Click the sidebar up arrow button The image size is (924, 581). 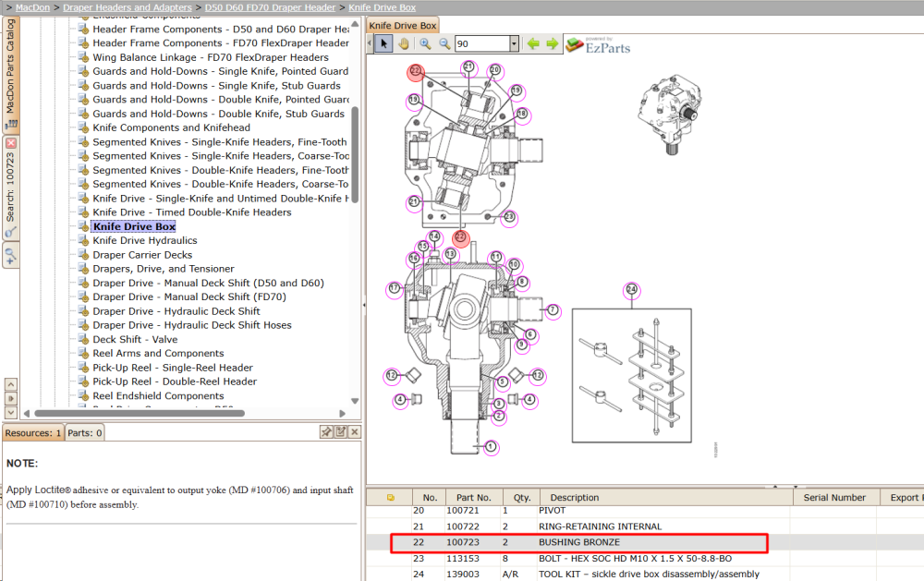10,384
